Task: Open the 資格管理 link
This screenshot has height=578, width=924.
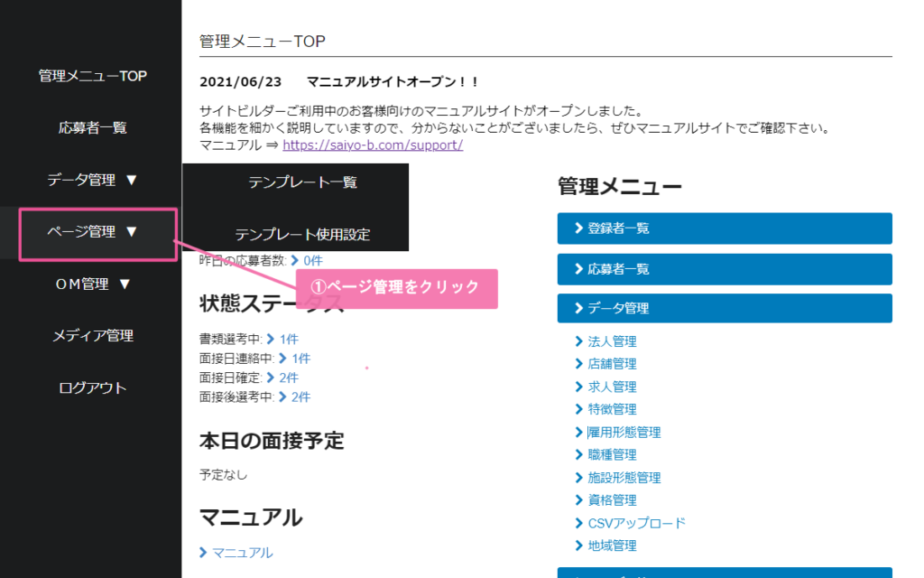Action: [x=612, y=500]
